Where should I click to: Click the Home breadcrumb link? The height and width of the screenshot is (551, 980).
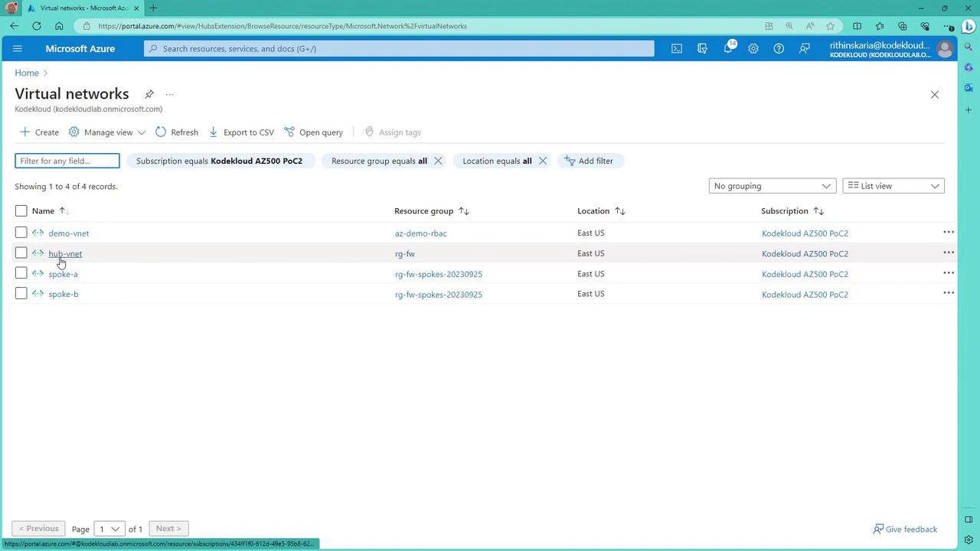coord(27,73)
